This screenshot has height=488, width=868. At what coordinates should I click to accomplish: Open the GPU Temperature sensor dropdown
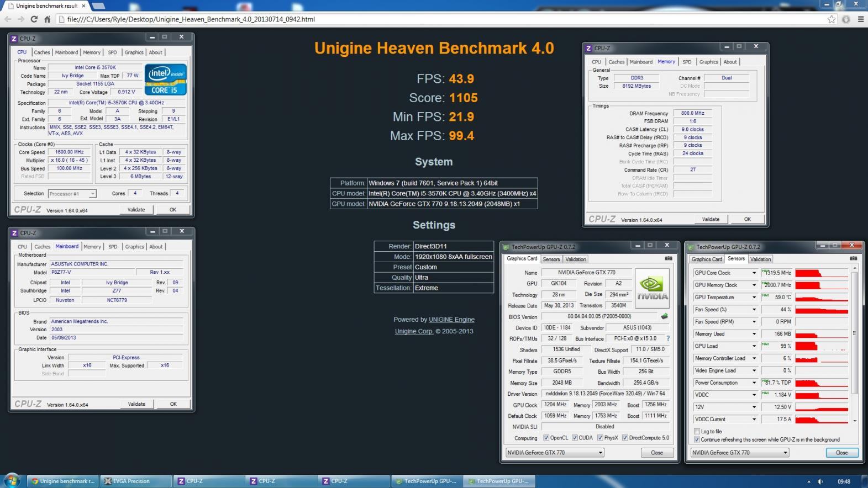tap(754, 297)
